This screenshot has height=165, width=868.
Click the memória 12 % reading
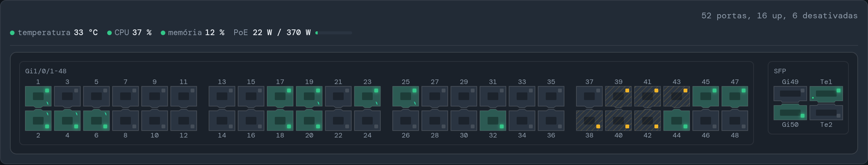(193, 33)
